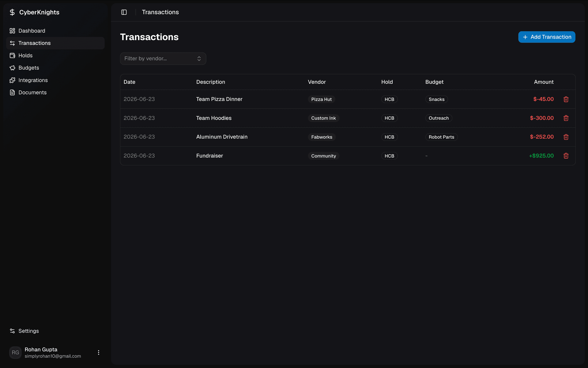588x368 pixels.
Task: Click HCB hold tag in Team Hoodies row
Action: coord(389,118)
